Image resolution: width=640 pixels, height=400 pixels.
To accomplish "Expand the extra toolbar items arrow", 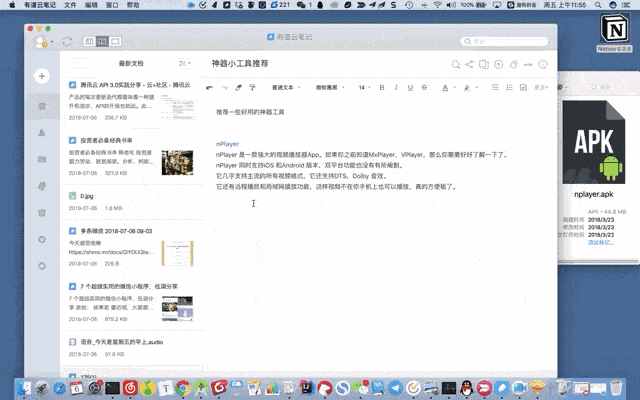I will click(541, 87).
